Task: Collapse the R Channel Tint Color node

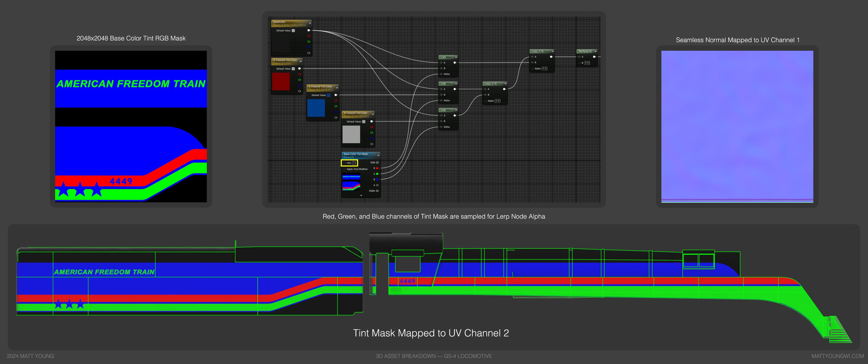Action: point(301,61)
